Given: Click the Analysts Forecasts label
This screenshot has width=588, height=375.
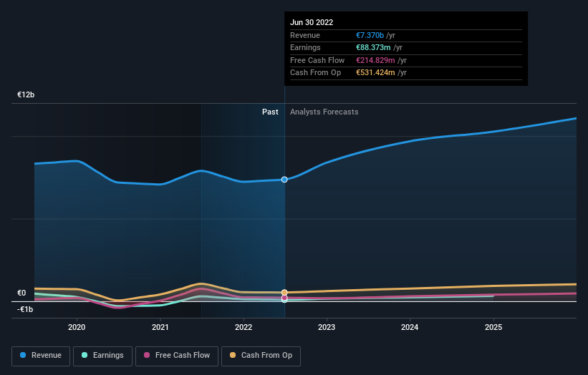Looking at the screenshot, I should click(x=324, y=112).
